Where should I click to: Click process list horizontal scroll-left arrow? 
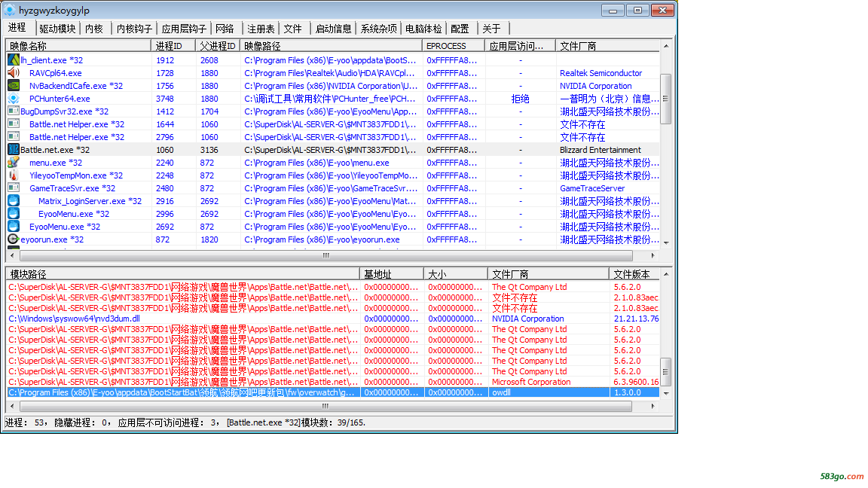pyautogui.click(x=12, y=255)
